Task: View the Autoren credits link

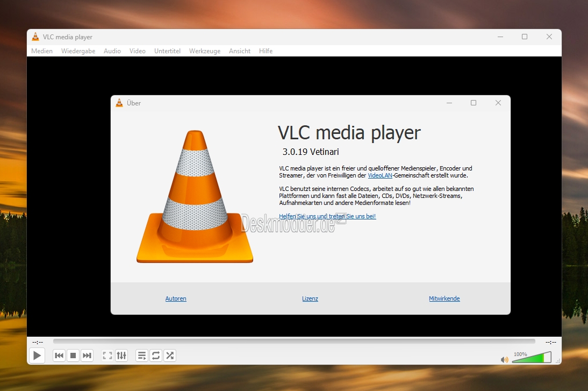Action: pyautogui.click(x=176, y=298)
